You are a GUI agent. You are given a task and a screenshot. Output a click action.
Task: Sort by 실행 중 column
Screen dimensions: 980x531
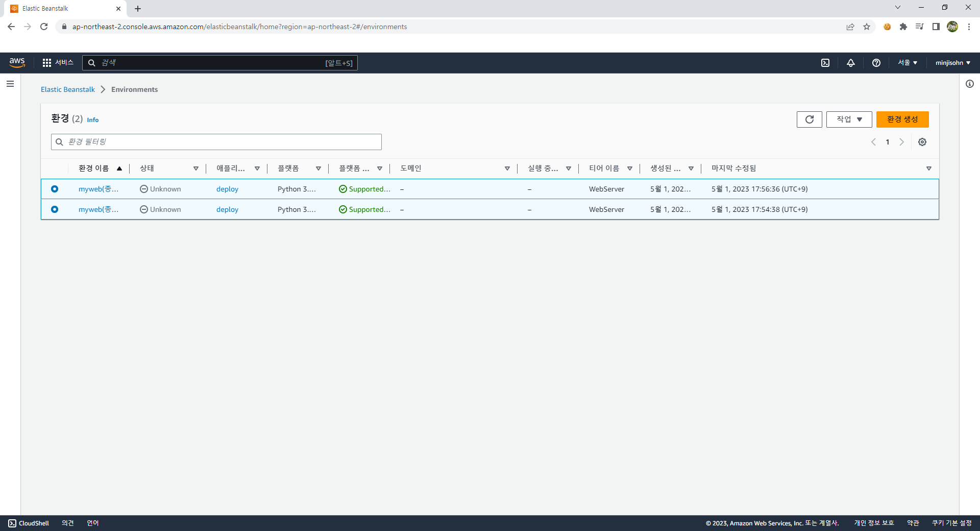[549, 168]
